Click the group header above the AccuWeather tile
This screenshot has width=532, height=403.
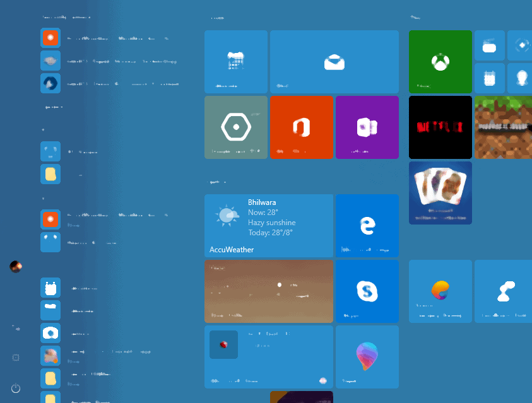tap(216, 182)
